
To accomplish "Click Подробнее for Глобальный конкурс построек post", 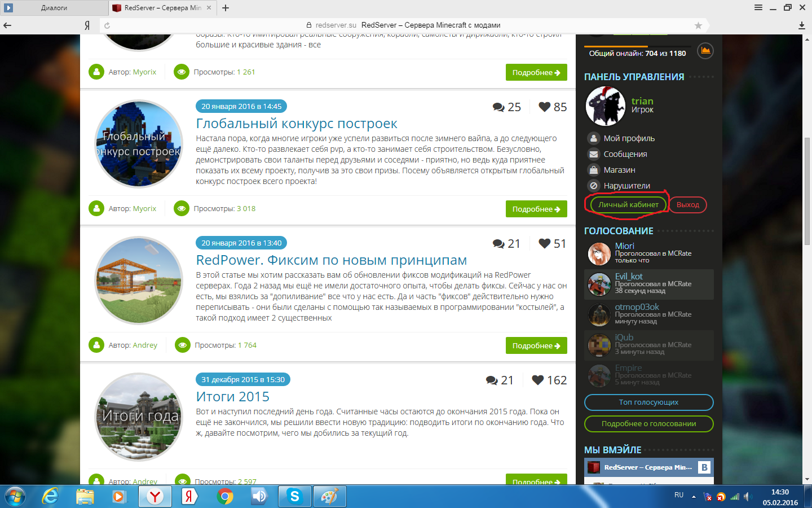I will point(536,209).
